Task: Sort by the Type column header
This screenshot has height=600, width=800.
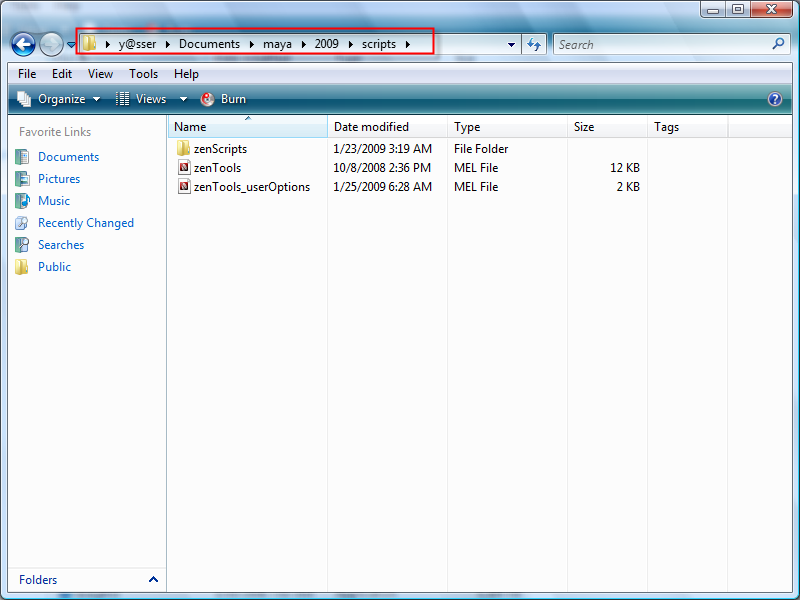Action: (507, 127)
